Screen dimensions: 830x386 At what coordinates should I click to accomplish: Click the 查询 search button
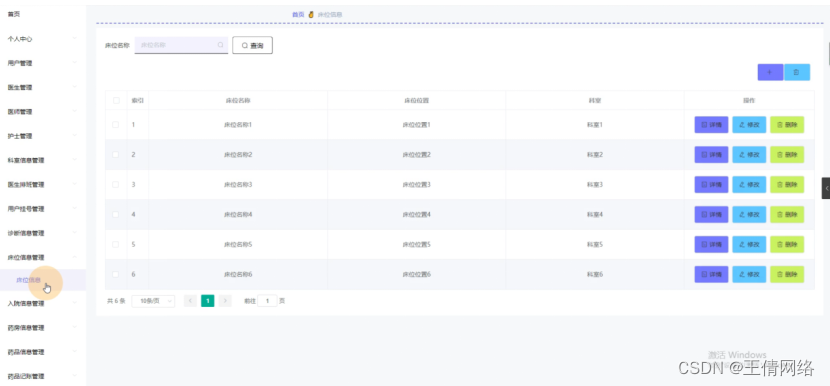[252, 46]
